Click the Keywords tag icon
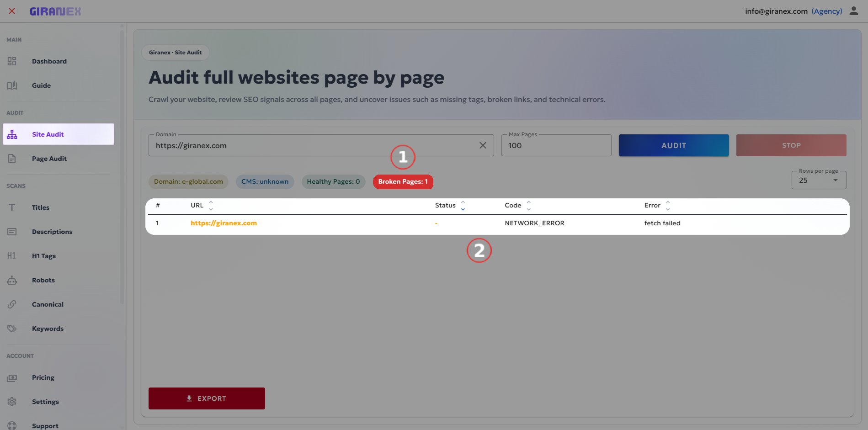Image resolution: width=868 pixels, height=430 pixels. [x=12, y=329]
